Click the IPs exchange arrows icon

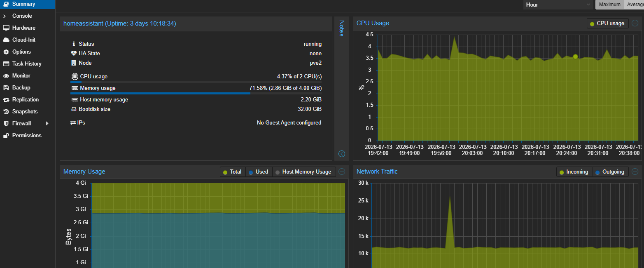click(x=73, y=123)
